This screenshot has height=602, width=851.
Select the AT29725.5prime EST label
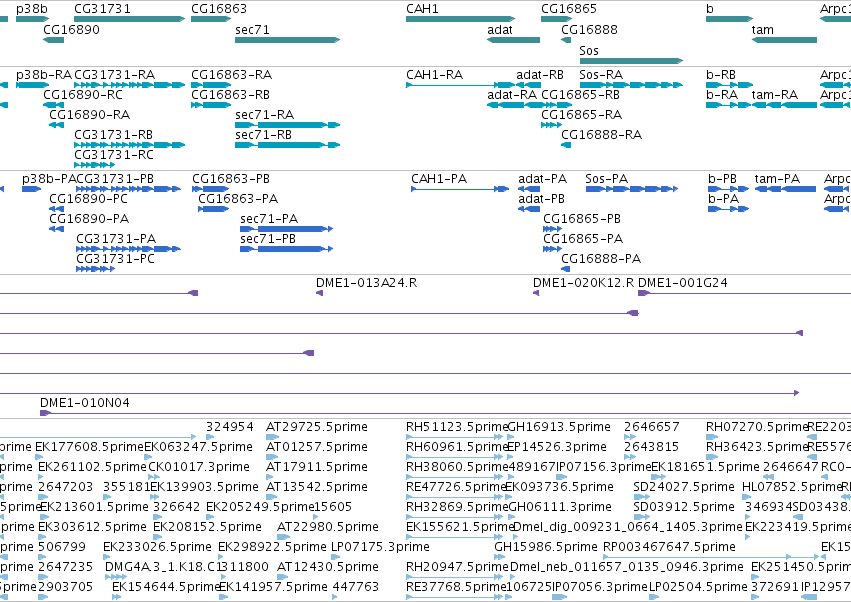coord(316,427)
